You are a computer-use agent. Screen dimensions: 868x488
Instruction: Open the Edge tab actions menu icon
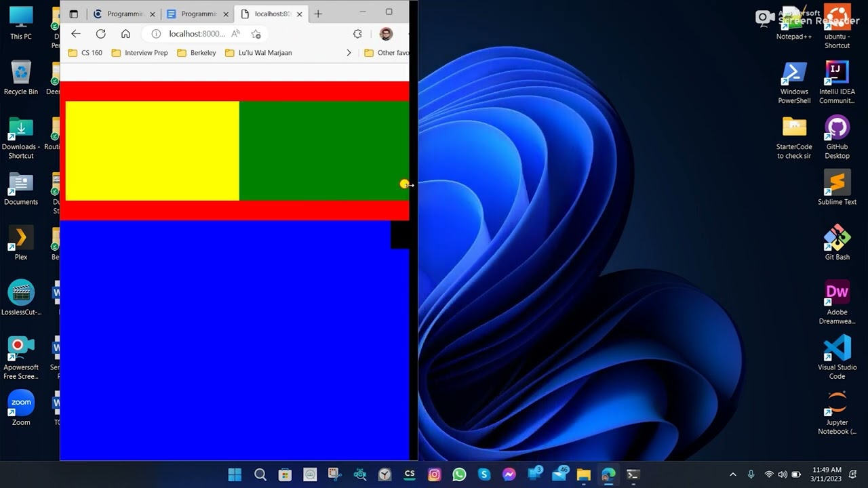(74, 14)
